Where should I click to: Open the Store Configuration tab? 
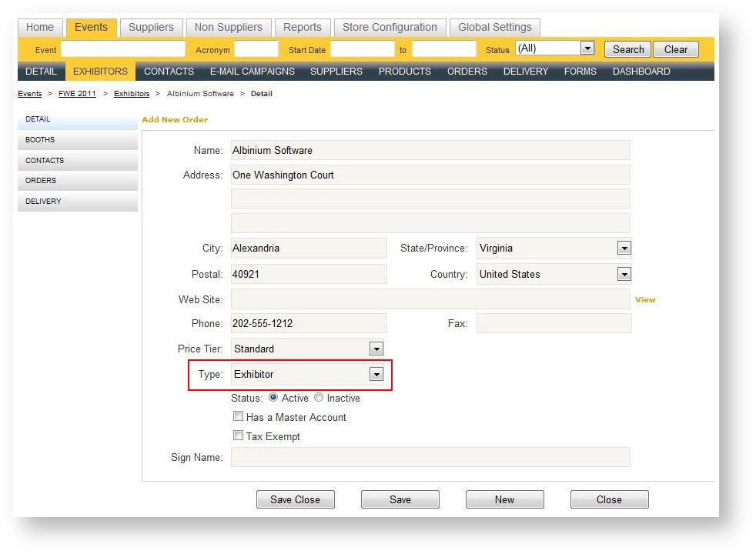[x=390, y=27]
